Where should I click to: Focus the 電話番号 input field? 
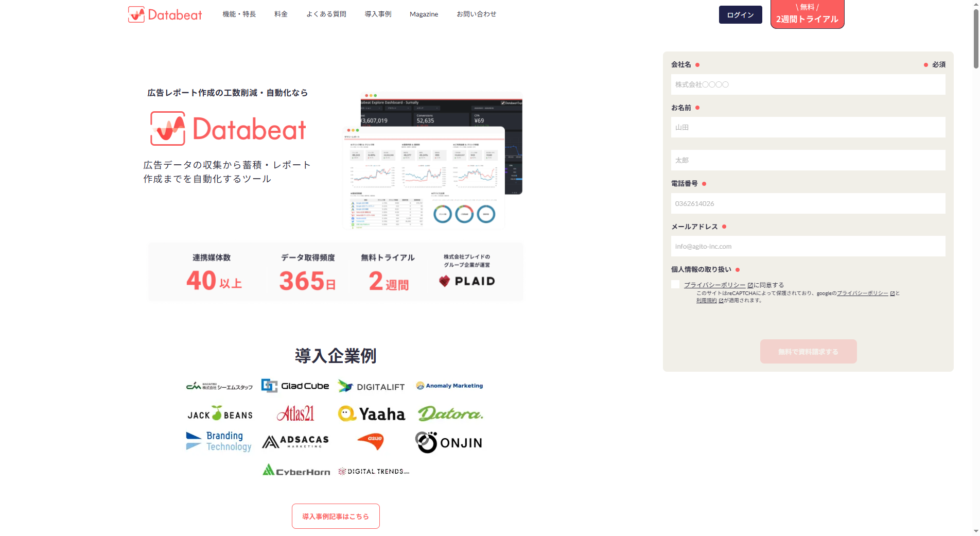808,203
